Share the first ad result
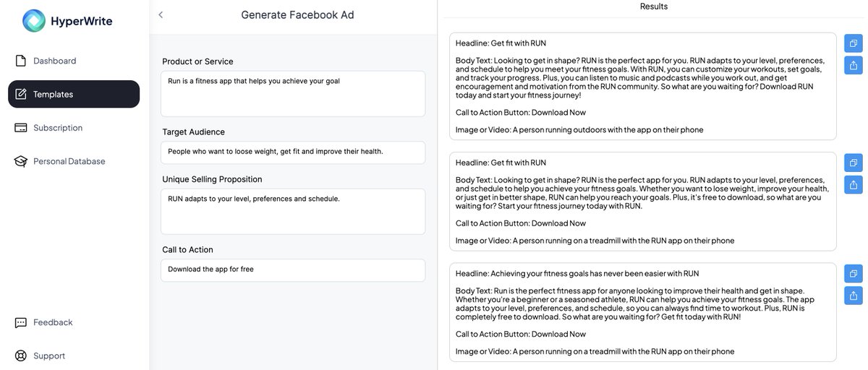868x370 pixels. 854,65
